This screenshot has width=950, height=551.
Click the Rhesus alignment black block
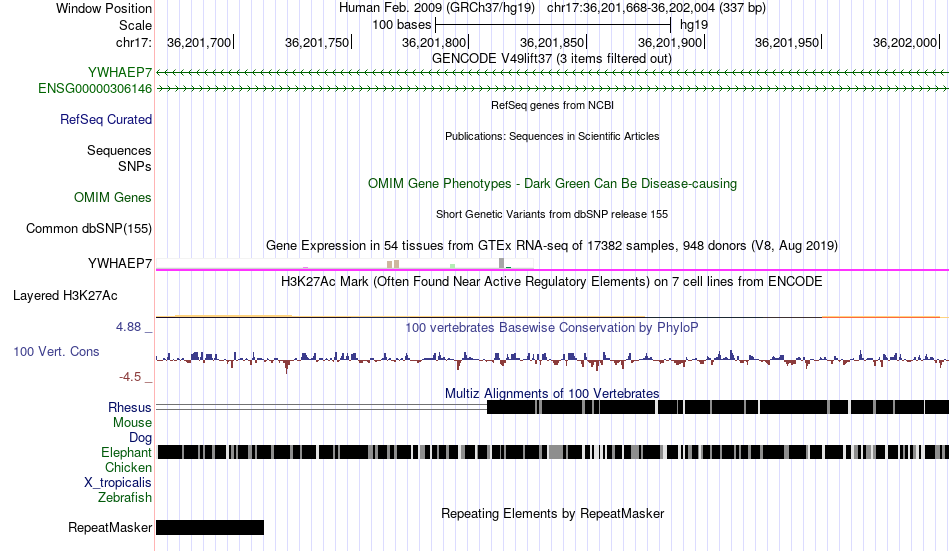coord(718,407)
